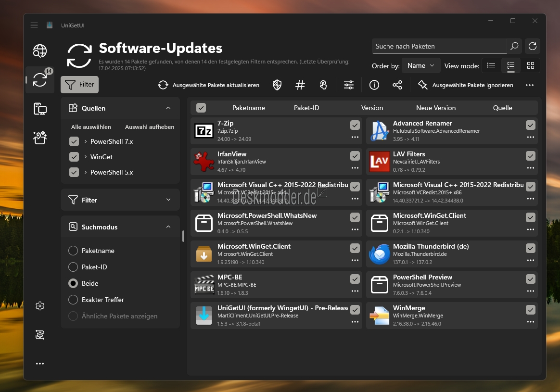Open Software Updates sidebar icon with badge 14
This screenshot has height=392, width=560.
pyautogui.click(x=39, y=80)
